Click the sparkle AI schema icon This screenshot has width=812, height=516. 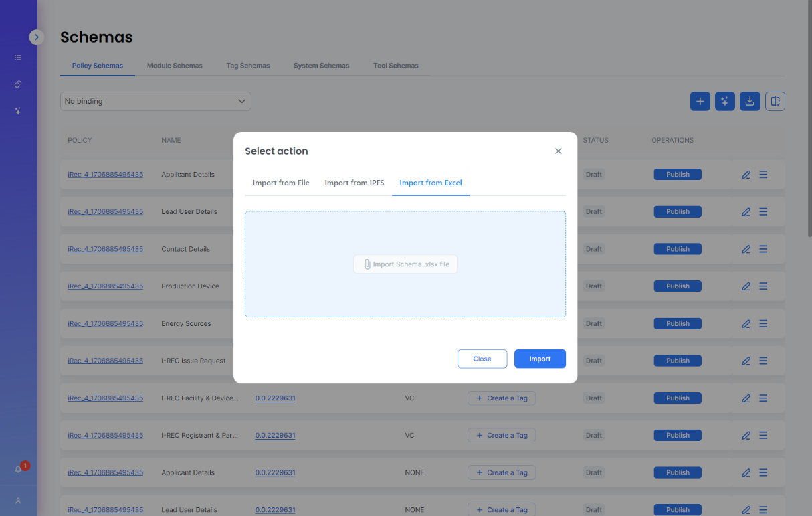pyautogui.click(x=724, y=101)
